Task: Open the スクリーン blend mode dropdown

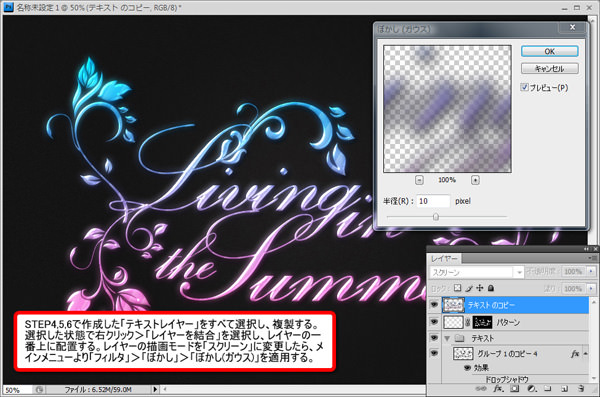Action: (x=476, y=272)
